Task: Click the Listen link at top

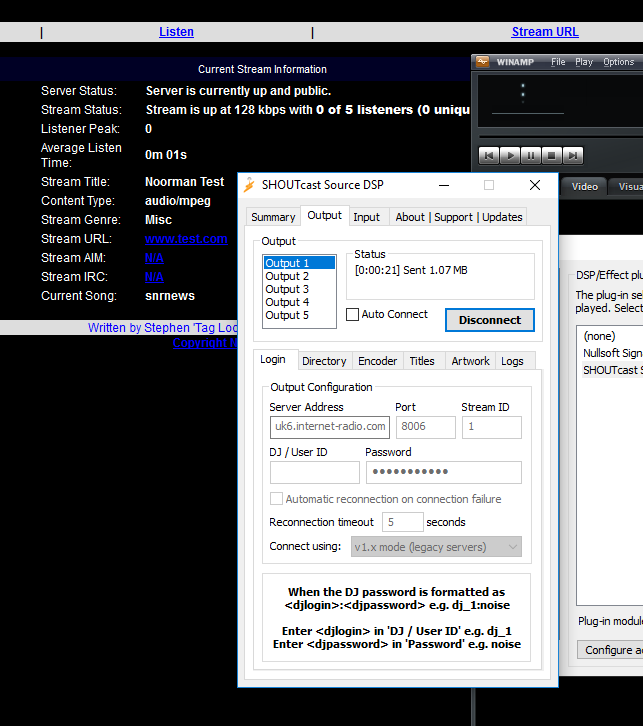Action: [x=176, y=32]
